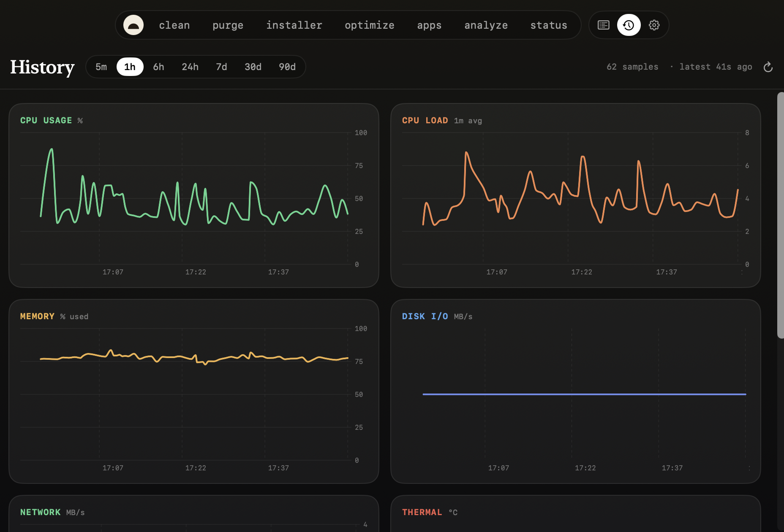Click the % used subtitle on MEMORY

coord(74,317)
